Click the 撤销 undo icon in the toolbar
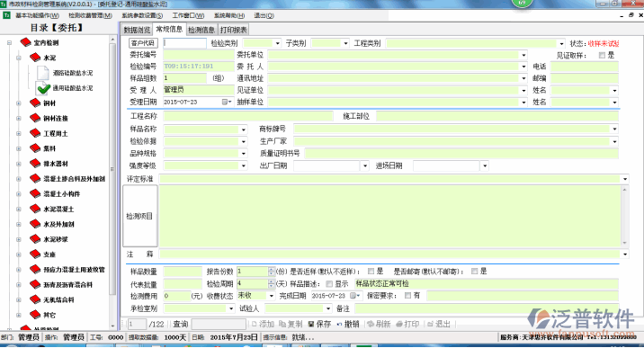 coord(340,325)
